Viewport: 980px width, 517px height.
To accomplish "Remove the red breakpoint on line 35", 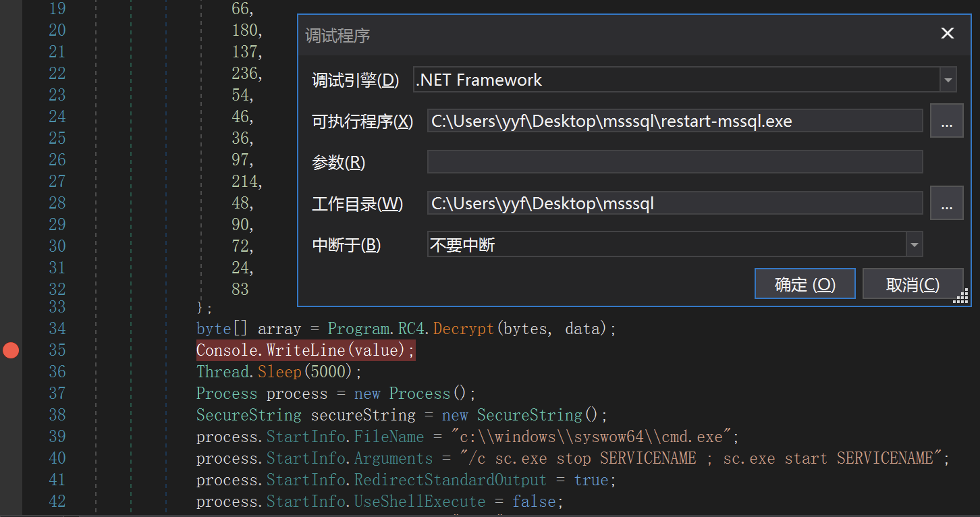I will (x=10, y=350).
